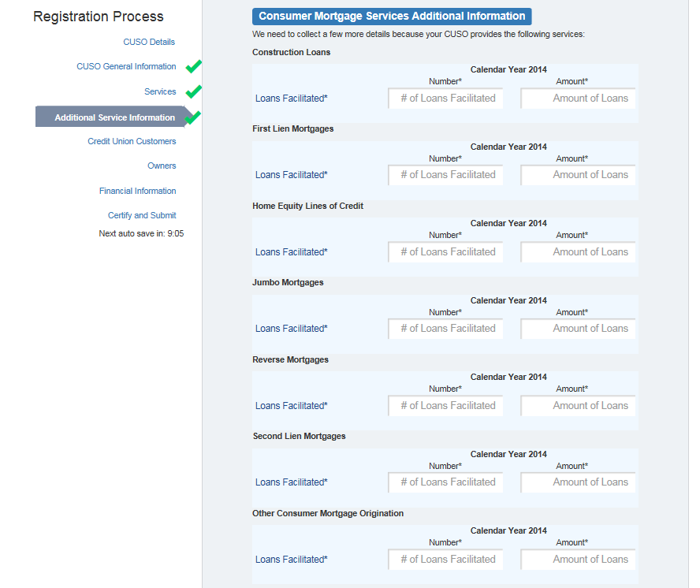Click the First Lien Mortgages heading
700x588 pixels.
(293, 128)
